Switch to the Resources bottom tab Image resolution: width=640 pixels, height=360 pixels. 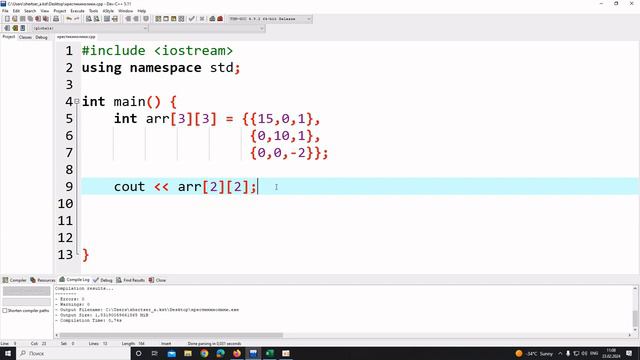coord(43,280)
